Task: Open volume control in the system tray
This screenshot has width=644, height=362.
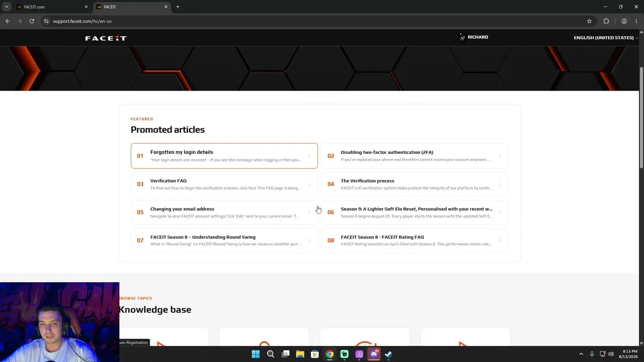Action: pos(611,354)
